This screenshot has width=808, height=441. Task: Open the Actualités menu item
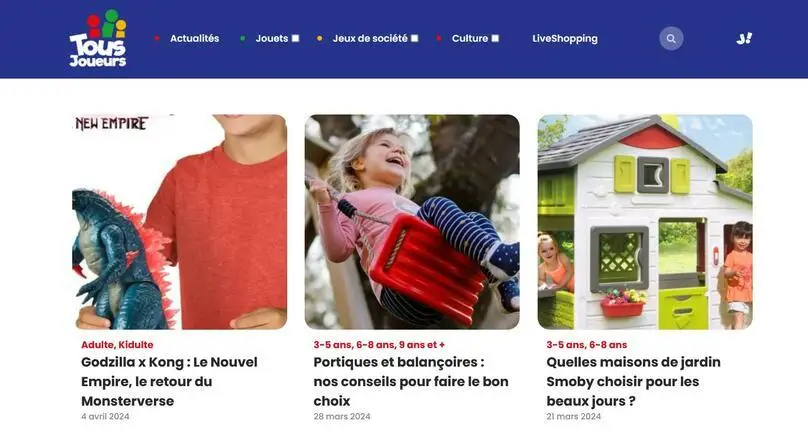[194, 39]
